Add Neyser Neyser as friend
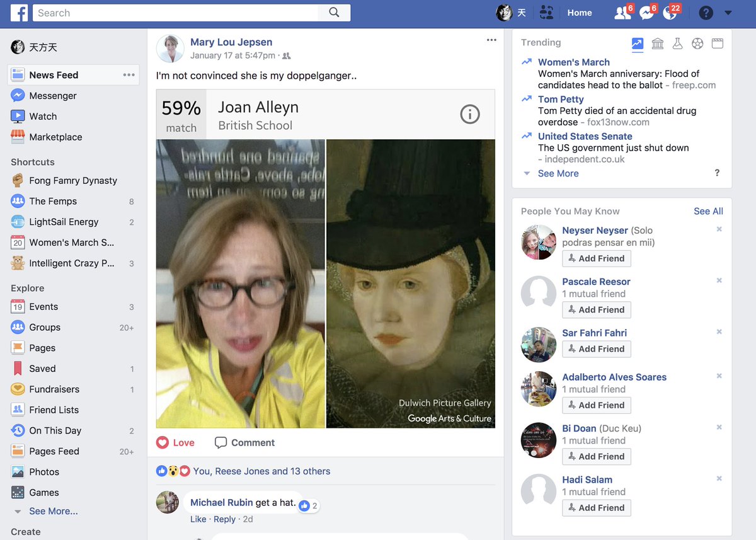 [x=597, y=258]
